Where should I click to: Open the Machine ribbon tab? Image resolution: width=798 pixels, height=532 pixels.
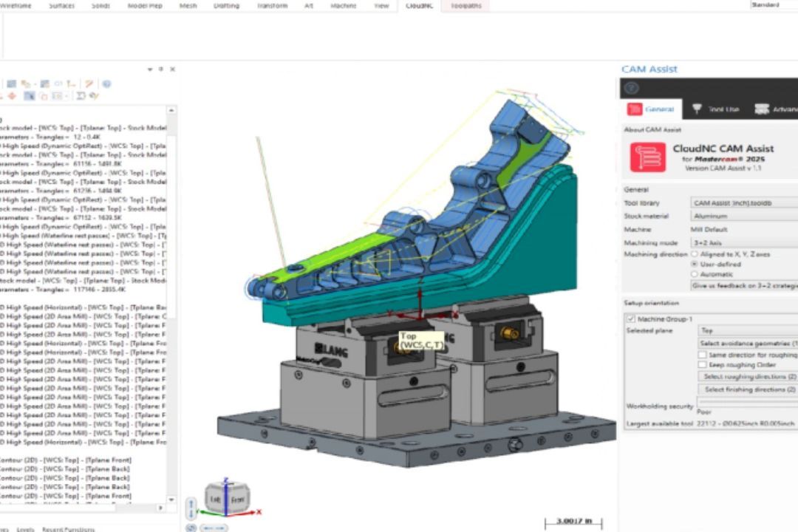[x=344, y=6]
